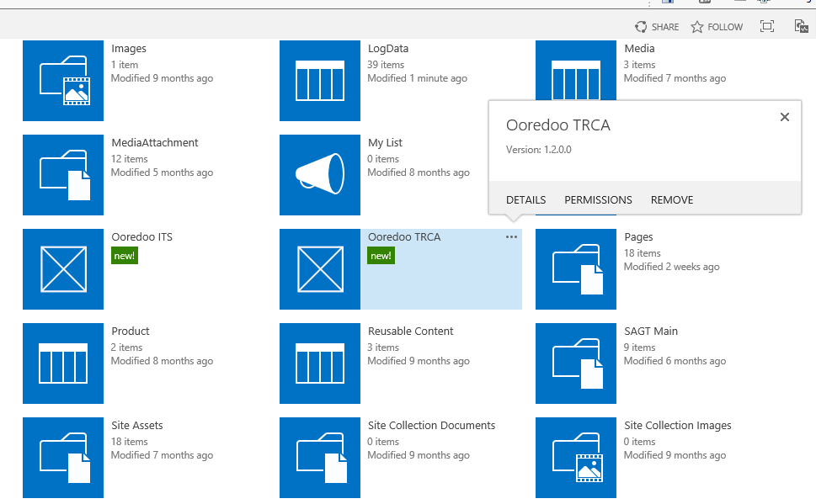The width and height of the screenshot is (816, 504).
Task: Click REMOVE to delete Ooredoo TRCA
Action: 671,199
